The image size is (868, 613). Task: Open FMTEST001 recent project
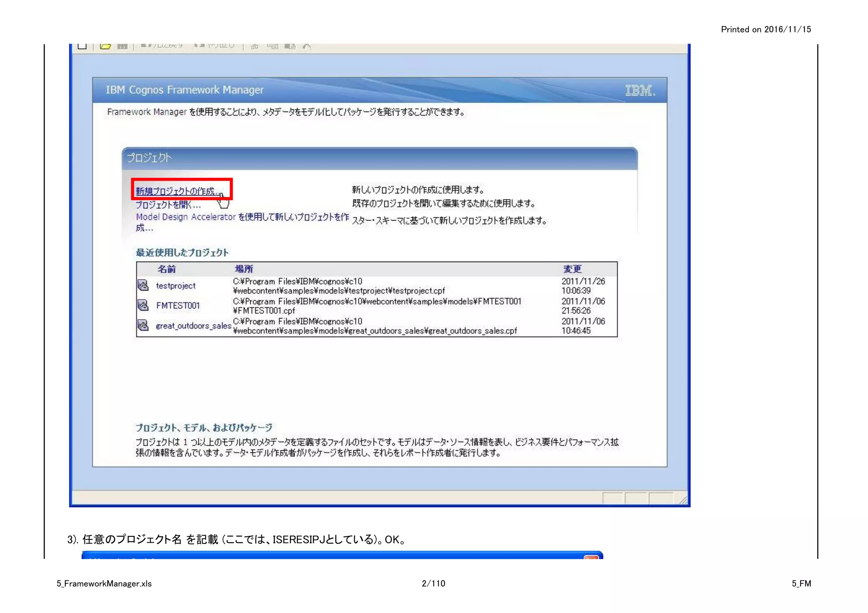click(x=178, y=306)
